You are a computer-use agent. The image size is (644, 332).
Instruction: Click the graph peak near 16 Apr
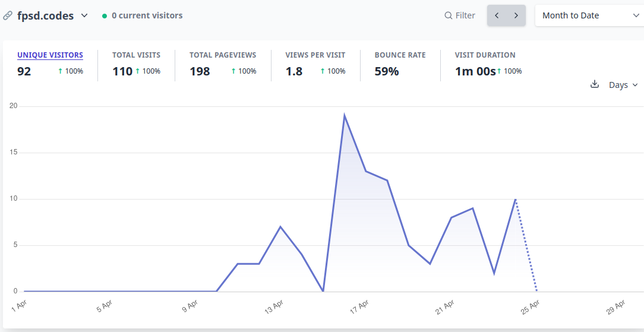(x=344, y=115)
